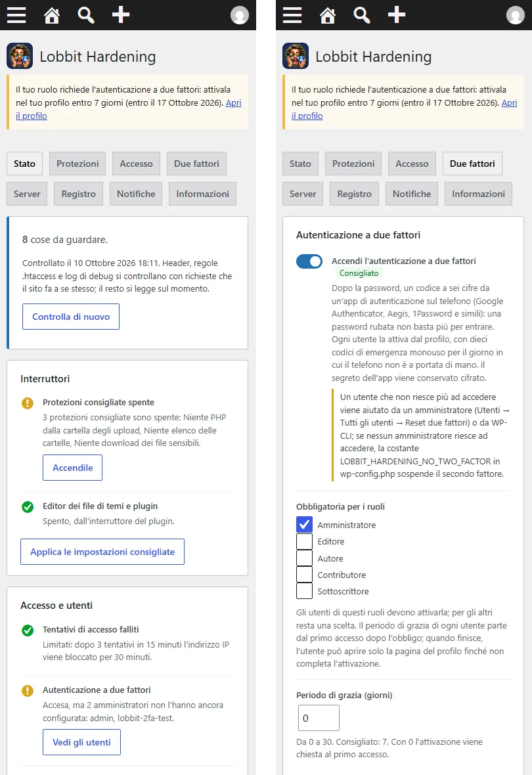This screenshot has width=532, height=775.
Task: Click the Controlla di nuovo button
Action: tap(71, 317)
